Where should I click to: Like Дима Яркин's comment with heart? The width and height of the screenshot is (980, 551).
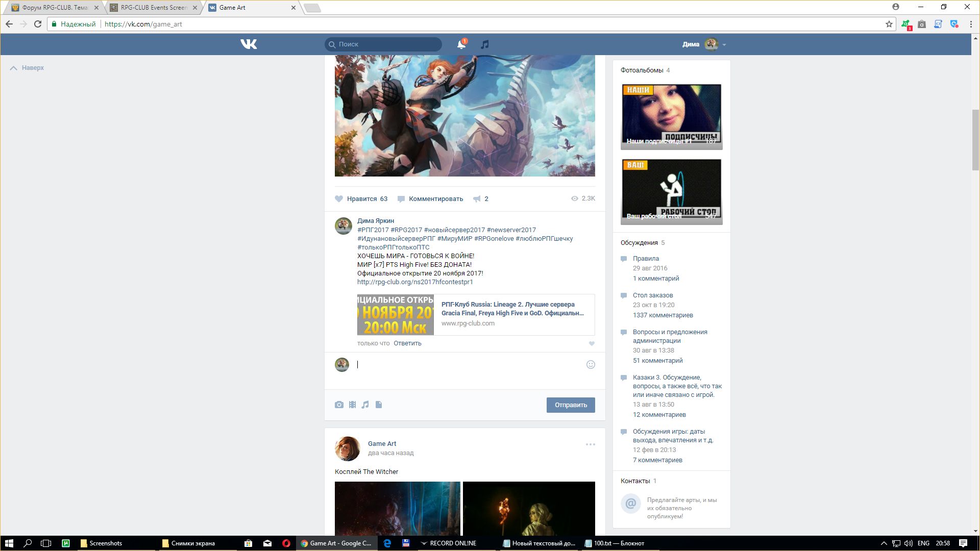pos(592,344)
